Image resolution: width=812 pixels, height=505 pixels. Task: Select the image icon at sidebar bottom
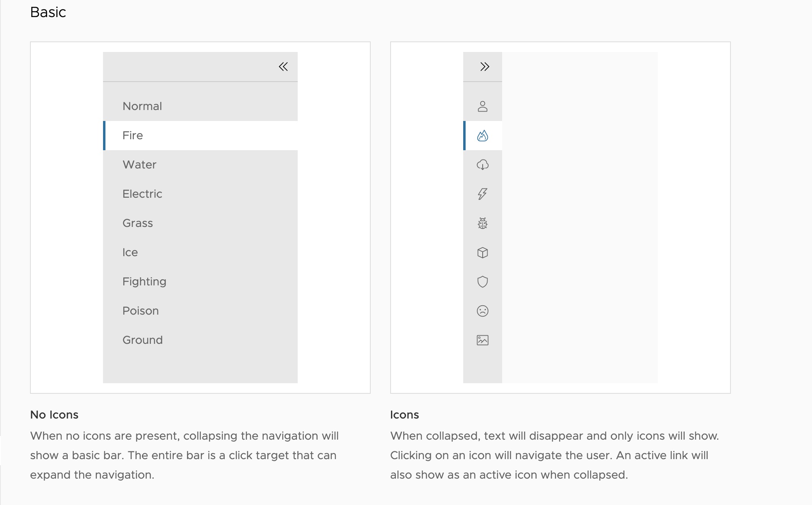[x=482, y=340]
